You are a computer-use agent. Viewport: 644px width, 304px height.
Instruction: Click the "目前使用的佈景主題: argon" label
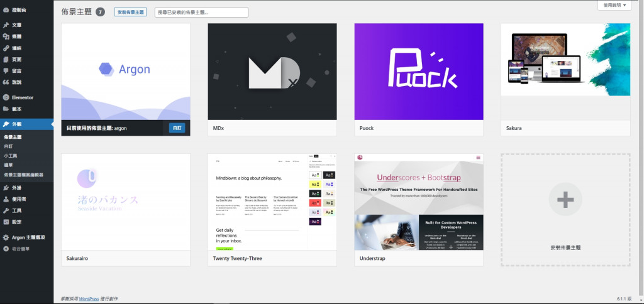point(96,128)
